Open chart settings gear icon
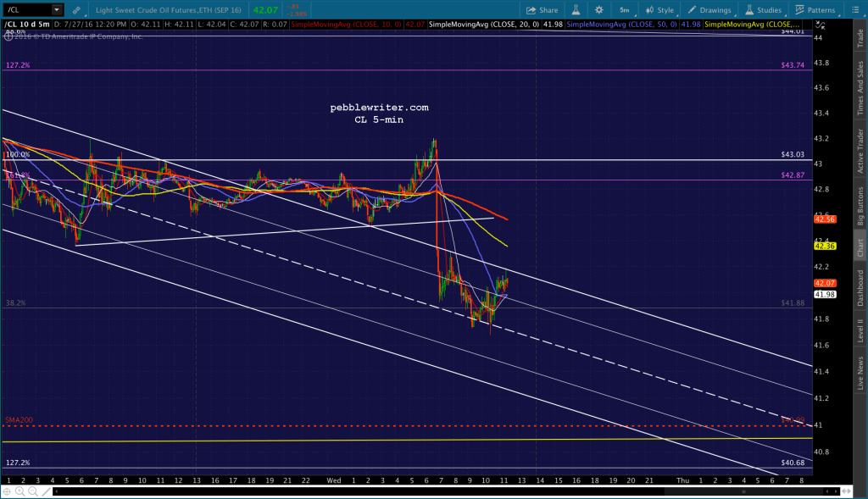 599,10
